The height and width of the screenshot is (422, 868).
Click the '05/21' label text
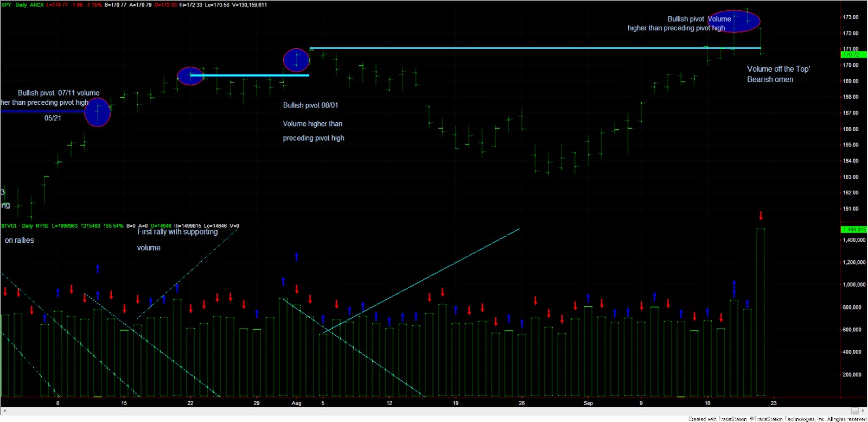(x=53, y=118)
